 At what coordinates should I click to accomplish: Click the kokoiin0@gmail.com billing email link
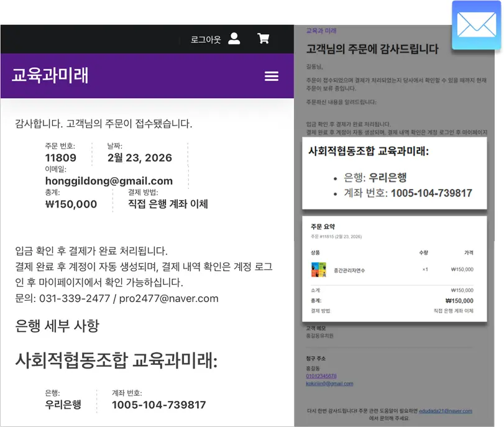click(329, 383)
